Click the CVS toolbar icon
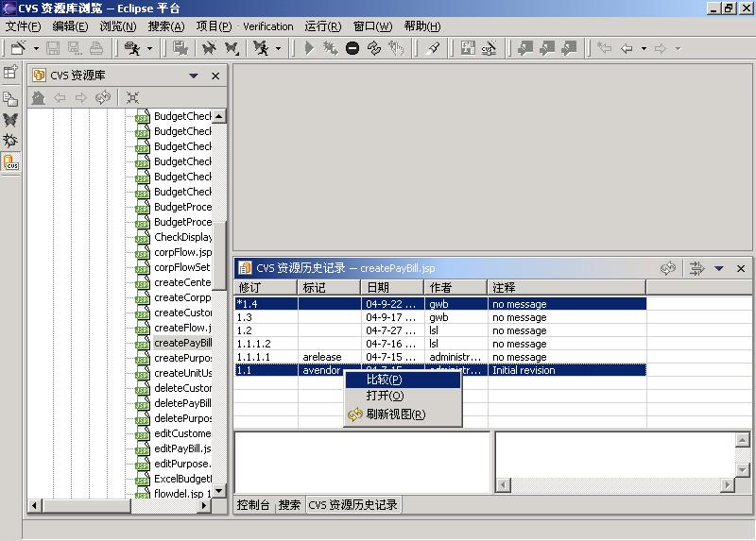The image size is (756, 541). [x=489, y=48]
